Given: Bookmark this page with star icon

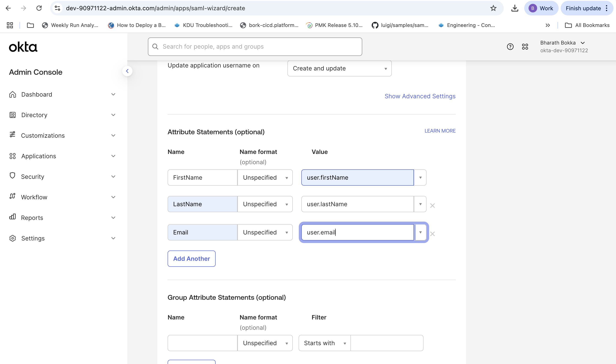Looking at the screenshot, I should pos(493,8).
